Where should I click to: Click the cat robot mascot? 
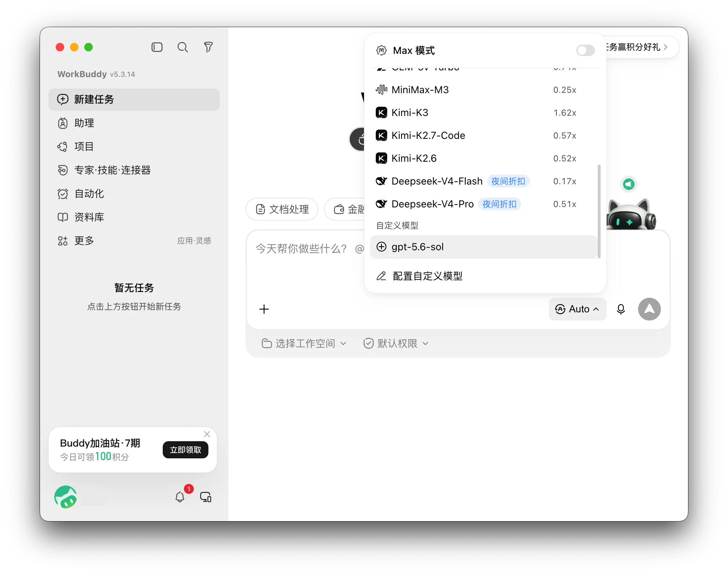point(631,215)
